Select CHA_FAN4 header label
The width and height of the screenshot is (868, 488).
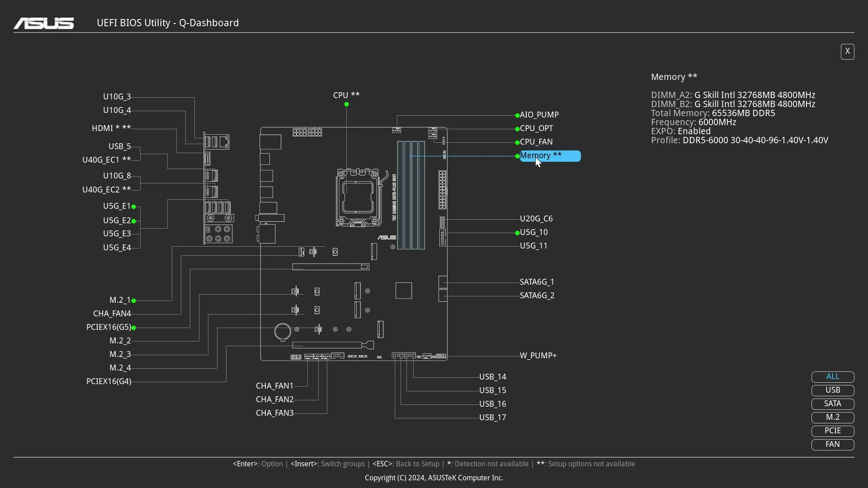coord(112,314)
